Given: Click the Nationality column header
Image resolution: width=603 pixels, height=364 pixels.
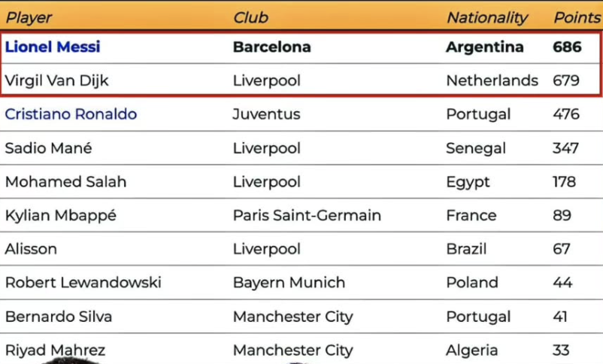Looking at the screenshot, I should (487, 17).
